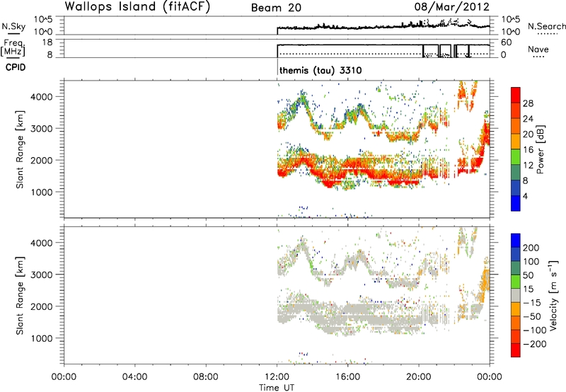
Task: Click the solid line sample under 'N.Sky'
Action: pos(13,33)
